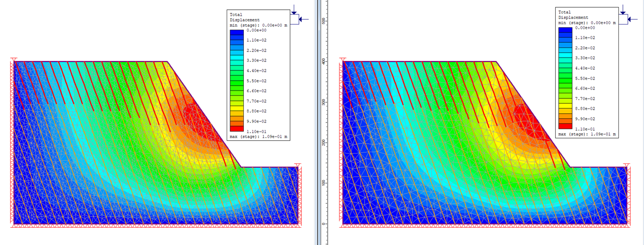This screenshot has height=245, width=644.
Task: Click the 5.50e-02 label in the right legend
Action: tap(584, 78)
